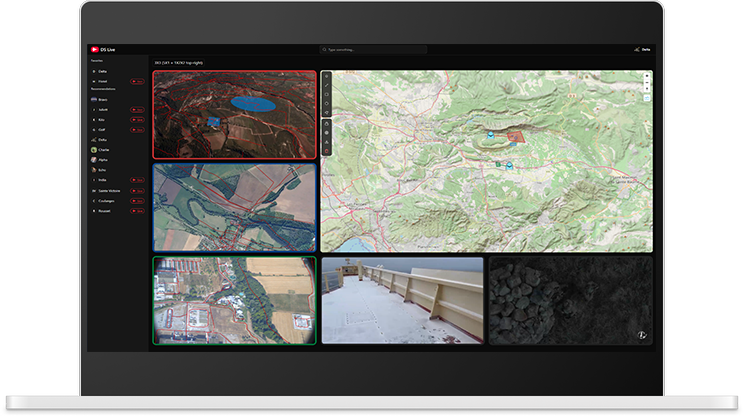Screen dimensions: 744x416
Task: Toggle the Live badge next to Juliett
Action: pos(136,110)
